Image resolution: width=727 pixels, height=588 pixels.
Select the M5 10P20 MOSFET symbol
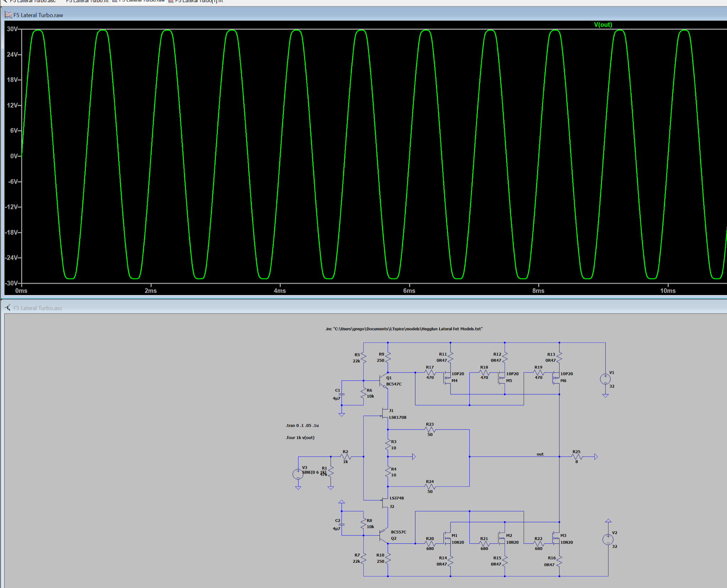click(502, 378)
